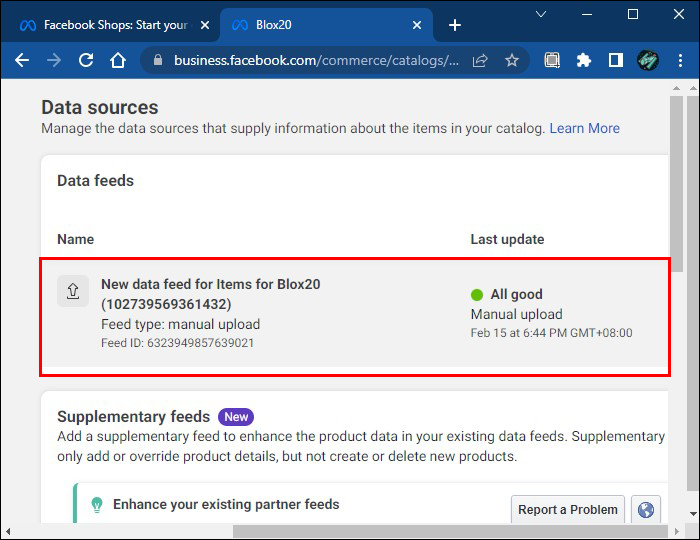Bookmark this page with the star icon
700x540 pixels.
pyautogui.click(x=512, y=60)
